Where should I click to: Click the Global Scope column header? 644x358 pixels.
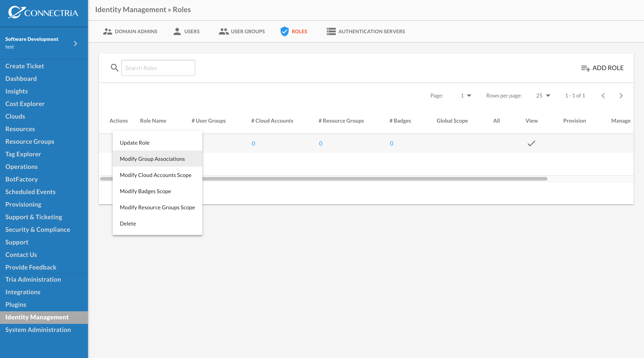[452, 121]
